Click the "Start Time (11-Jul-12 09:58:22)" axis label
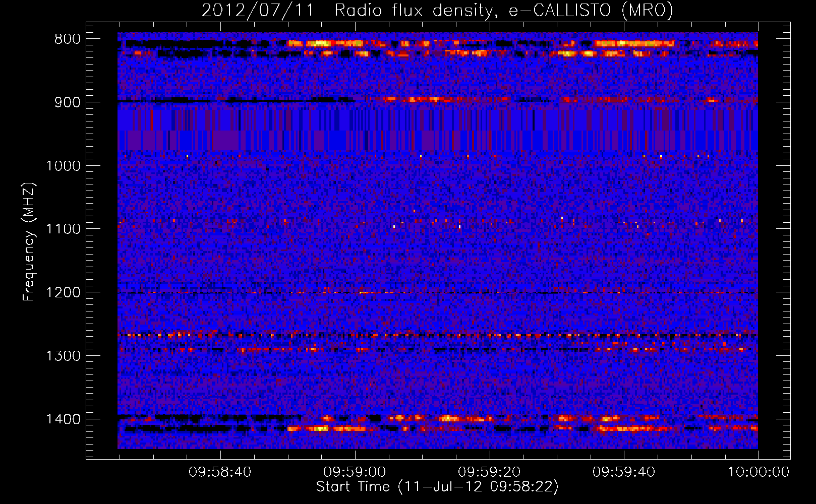Screen dimensions: 816x504 (x=437, y=487)
